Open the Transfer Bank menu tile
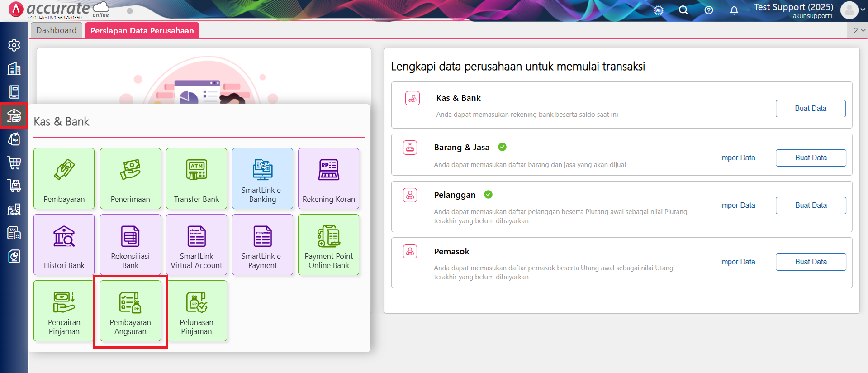 (196, 178)
